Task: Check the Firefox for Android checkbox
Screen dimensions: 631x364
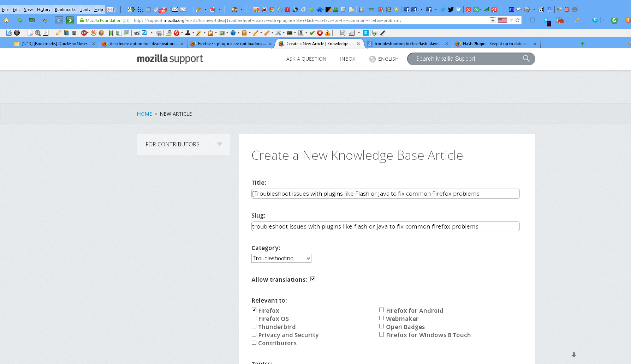Action: pos(381,310)
